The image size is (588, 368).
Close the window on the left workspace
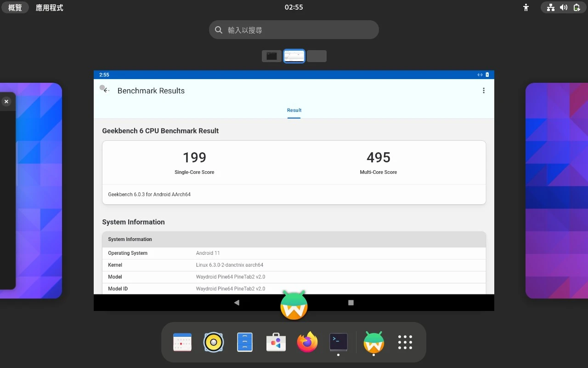coord(6,101)
